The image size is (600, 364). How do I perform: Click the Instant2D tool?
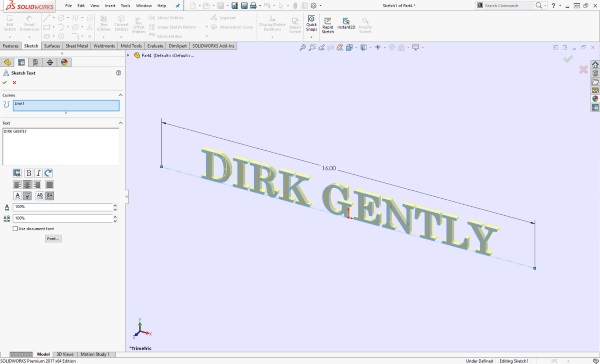click(x=346, y=24)
